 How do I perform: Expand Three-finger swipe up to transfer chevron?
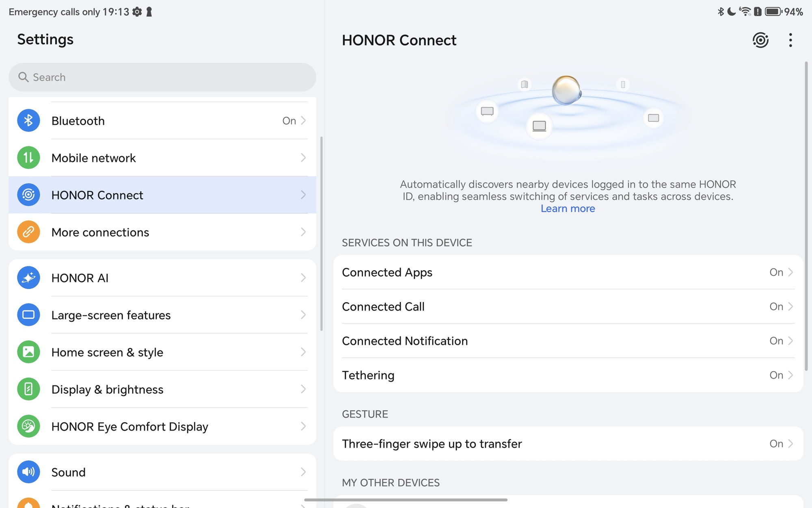tap(790, 444)
